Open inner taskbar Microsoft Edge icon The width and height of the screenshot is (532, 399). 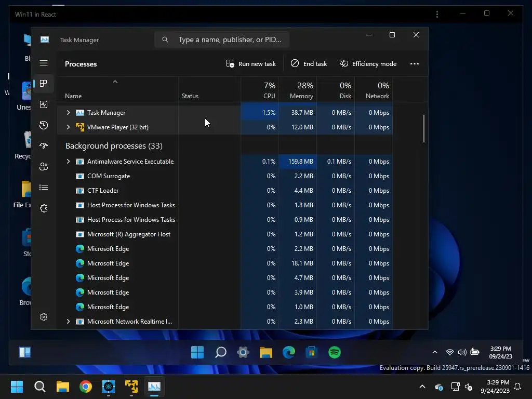[289, 352]
